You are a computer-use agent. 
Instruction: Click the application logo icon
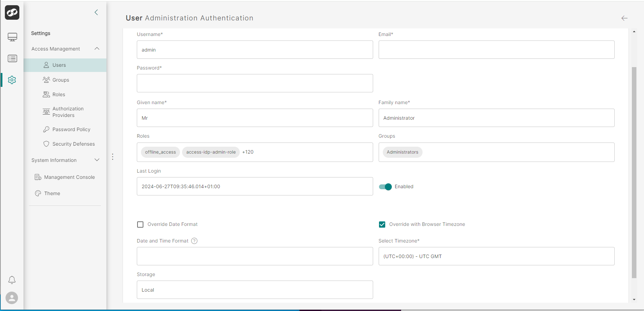[x=12, y=12]
